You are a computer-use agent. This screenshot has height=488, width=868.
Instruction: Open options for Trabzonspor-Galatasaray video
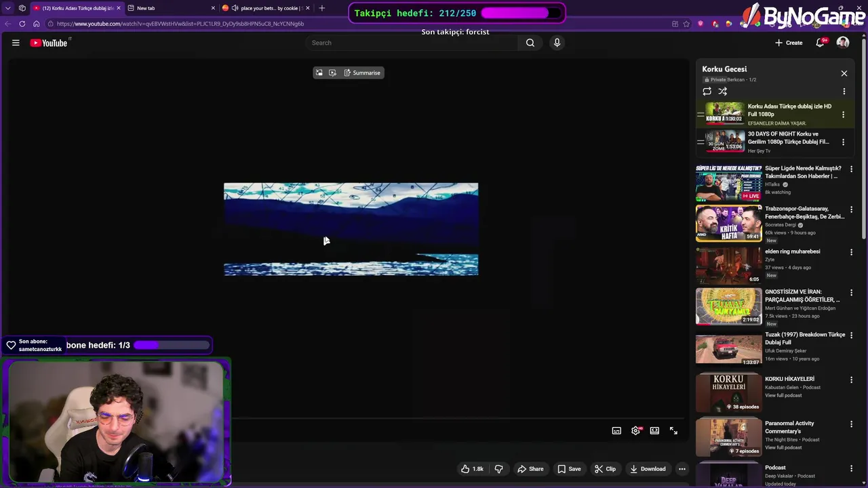pos(852,209)
